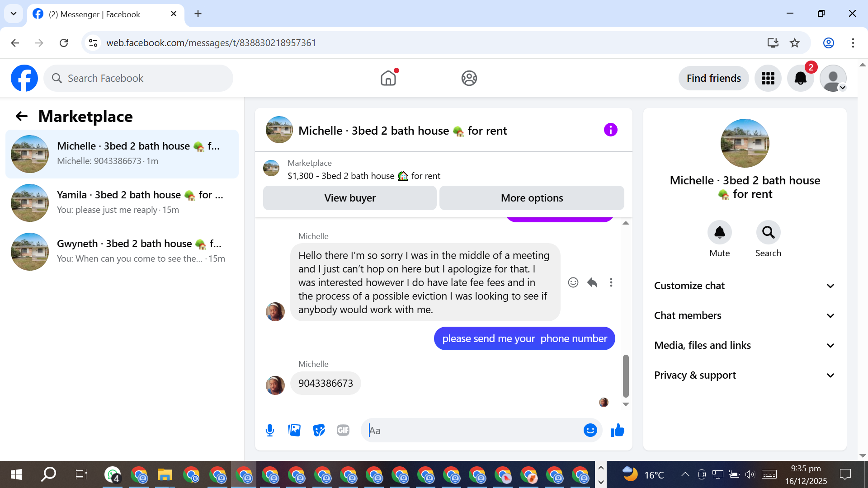Open the notifications bell

pyautogui.click(x=801, y=78)
